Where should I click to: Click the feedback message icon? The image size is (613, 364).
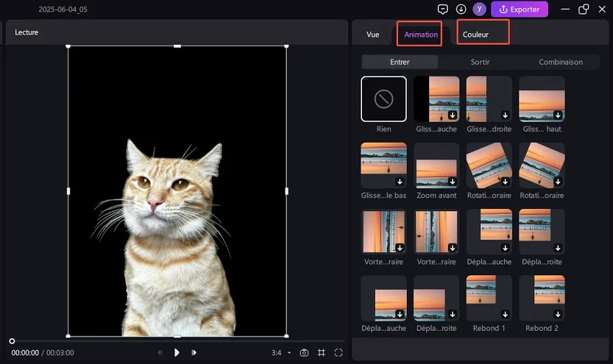click(x=443, y=9)
